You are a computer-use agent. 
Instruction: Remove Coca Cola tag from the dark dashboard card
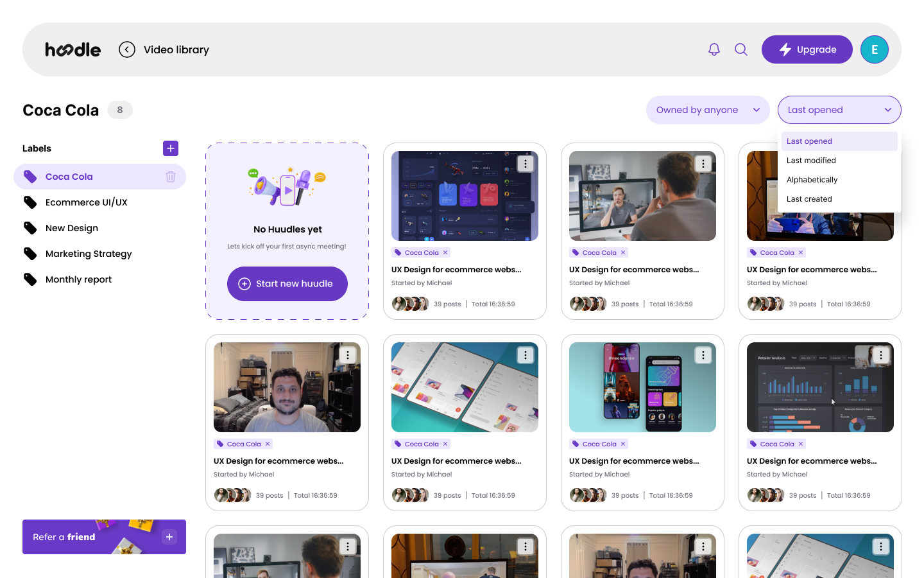pos(445,252)
